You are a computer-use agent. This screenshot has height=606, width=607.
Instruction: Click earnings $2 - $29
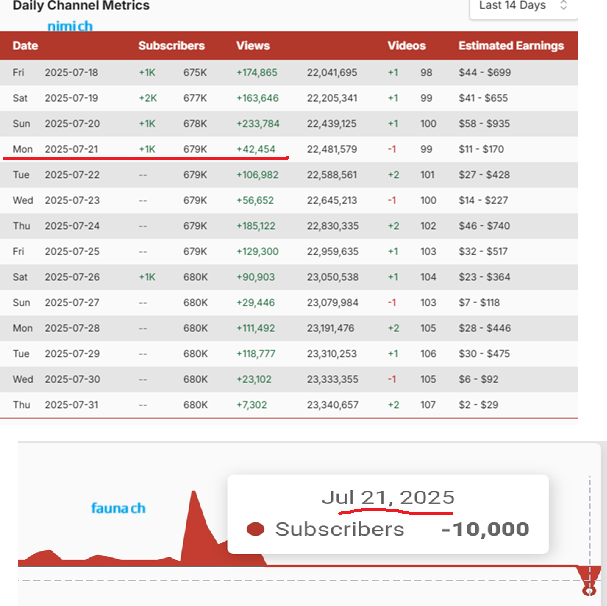pos(478,405)
